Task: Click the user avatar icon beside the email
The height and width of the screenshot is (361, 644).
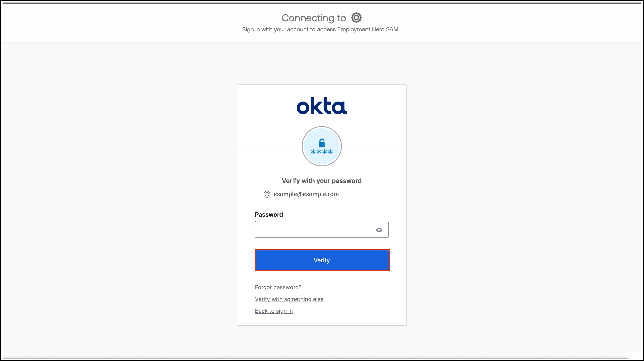Action: [267, 194]
